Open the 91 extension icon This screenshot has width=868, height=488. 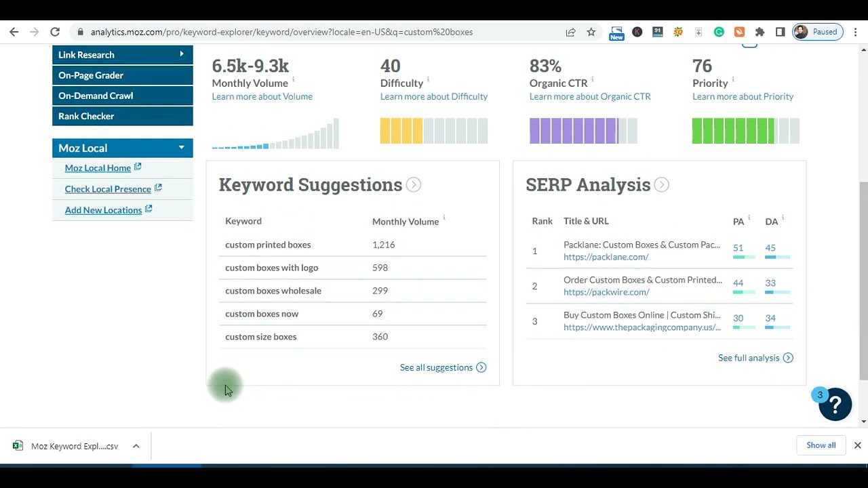tap(658, 32)
